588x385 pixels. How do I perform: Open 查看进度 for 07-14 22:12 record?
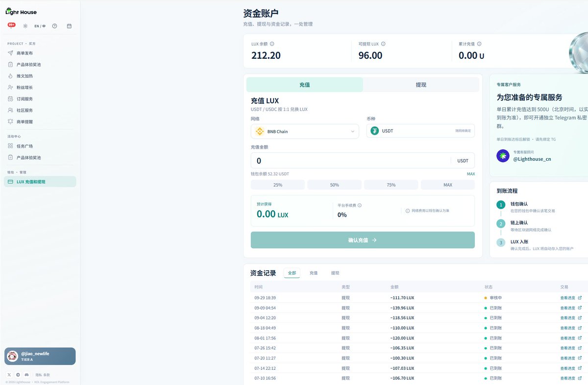tap(571, 368)
